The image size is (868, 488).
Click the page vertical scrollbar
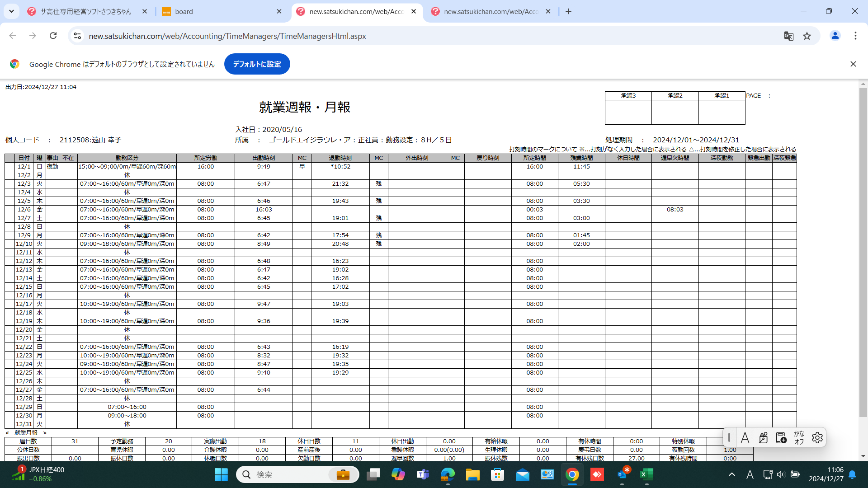pos(863,253)
